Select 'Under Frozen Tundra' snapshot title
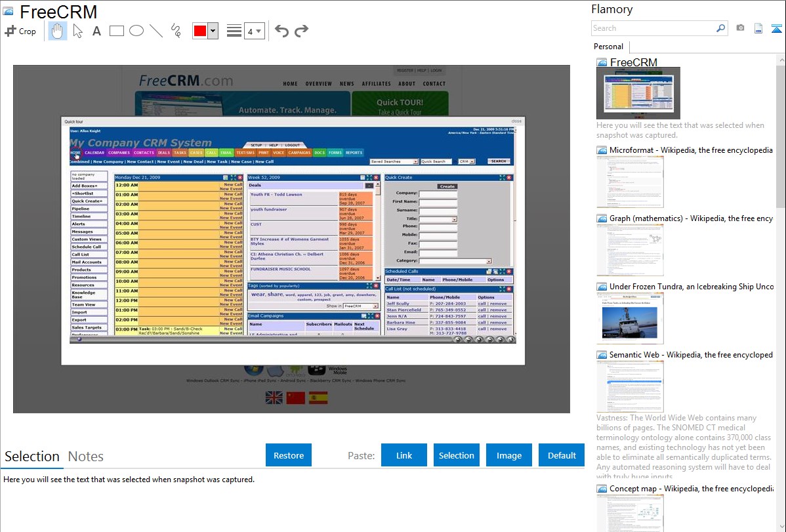786x532 pixels. (x=691, y=286)
